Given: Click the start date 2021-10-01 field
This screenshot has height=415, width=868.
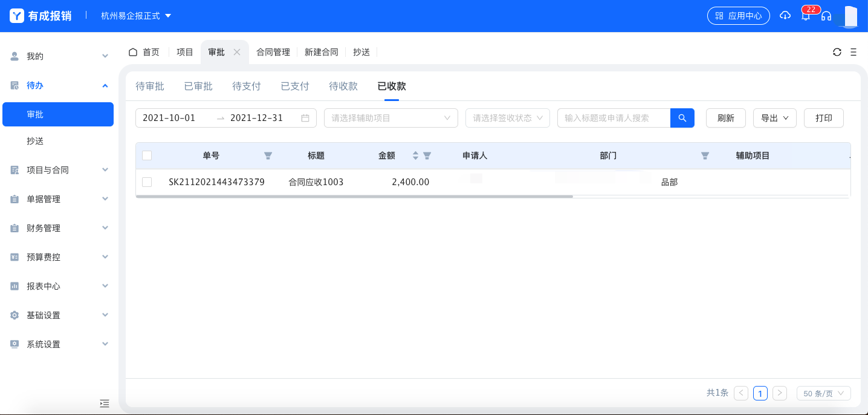Looking at the screenshot, I should [169, 118].
